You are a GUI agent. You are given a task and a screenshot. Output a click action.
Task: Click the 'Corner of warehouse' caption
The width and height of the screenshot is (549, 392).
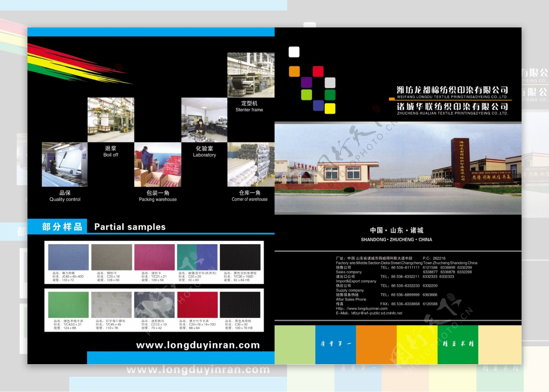point(249,199)
